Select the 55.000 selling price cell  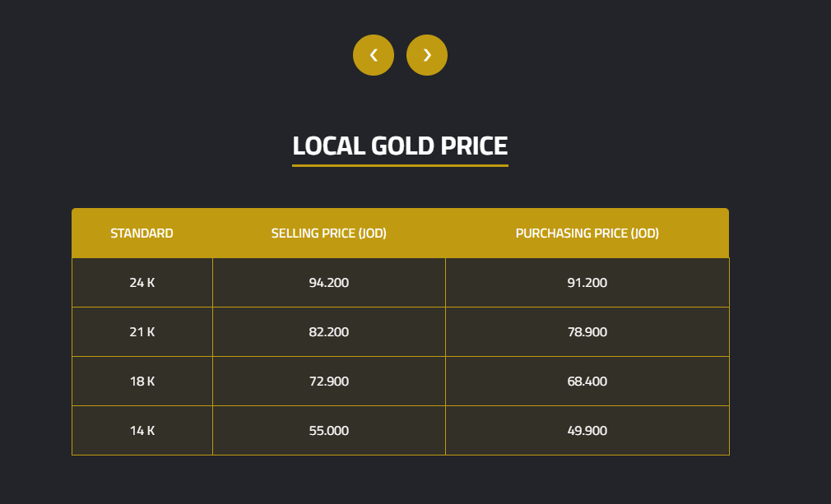[328, 431]
